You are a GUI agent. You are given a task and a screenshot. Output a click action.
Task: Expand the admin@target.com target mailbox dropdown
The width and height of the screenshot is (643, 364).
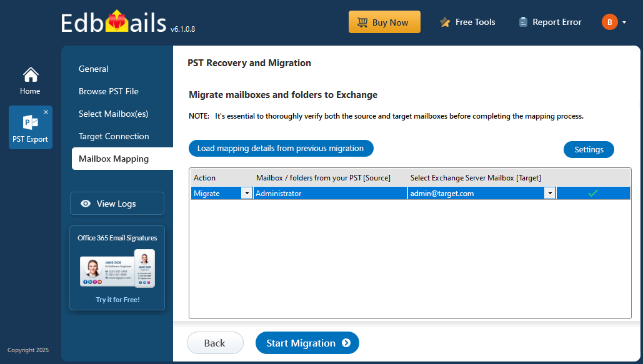(550, 194)
